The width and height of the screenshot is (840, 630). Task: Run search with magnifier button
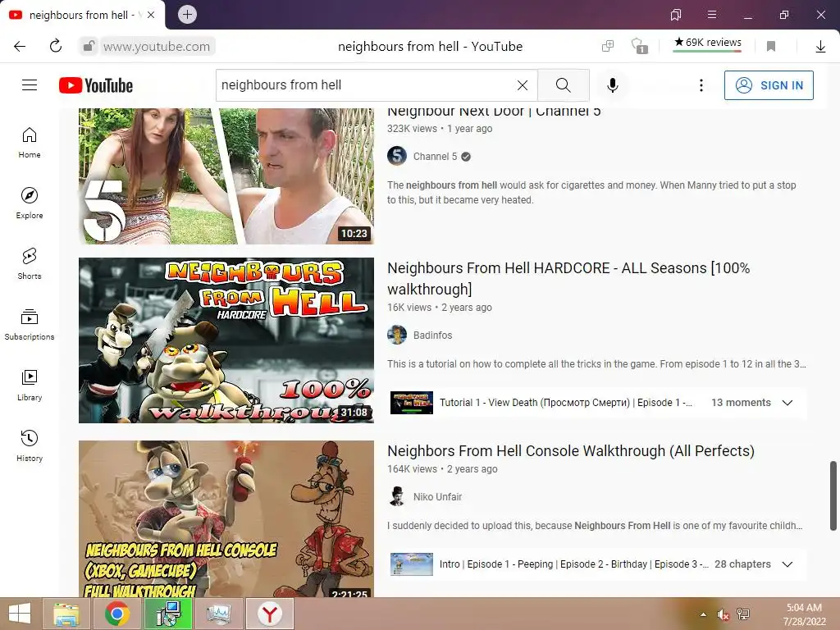point(563,85)
